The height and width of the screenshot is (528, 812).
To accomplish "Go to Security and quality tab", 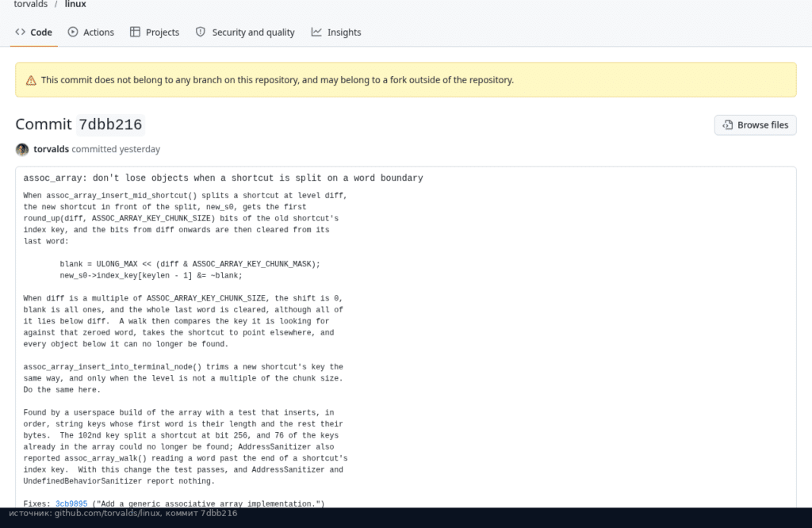I will (245, 32).
